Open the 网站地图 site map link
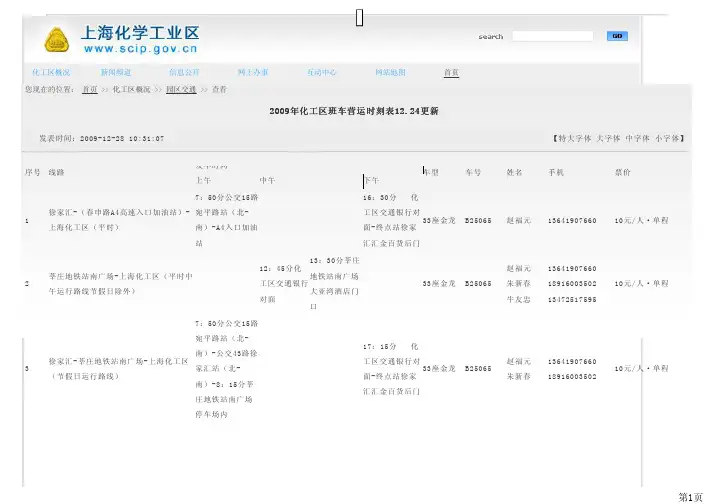713x504 pixels. pyautogui.click(x=390, y=73)
